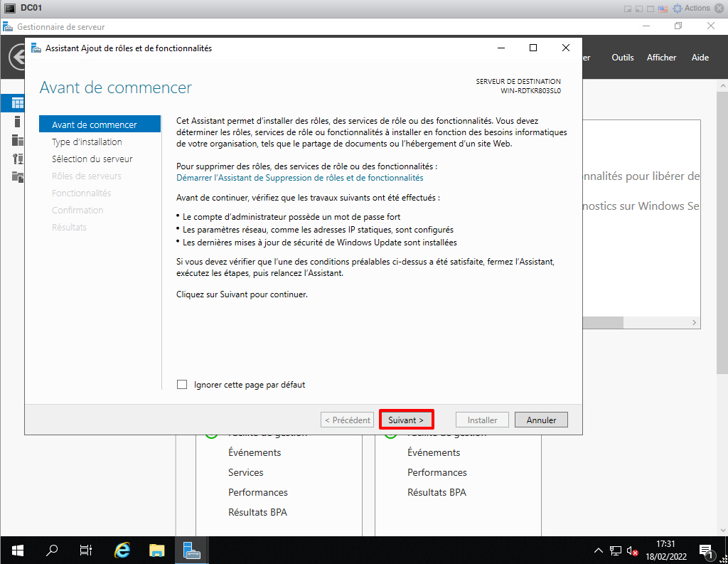The height and width of the screenshot is (564, 728).
Task: Check 'Ignorer cette page par défaut' checkbox
Action: [x=182, y=385]
